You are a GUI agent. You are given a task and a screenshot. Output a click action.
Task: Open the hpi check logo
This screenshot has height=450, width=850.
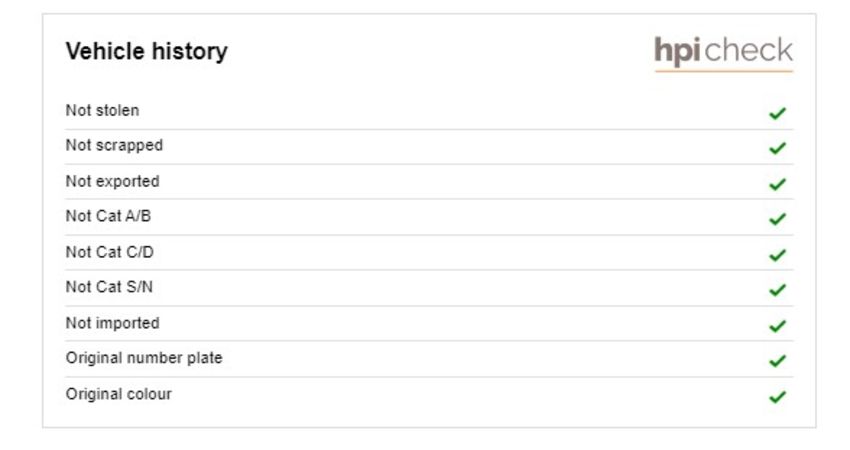724,53
